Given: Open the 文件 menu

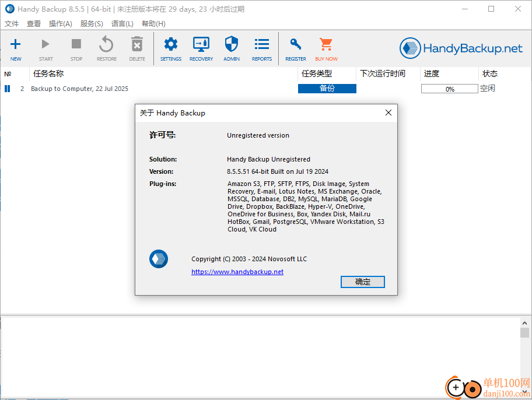Looking at the screenshot, I should coord(12,24).
